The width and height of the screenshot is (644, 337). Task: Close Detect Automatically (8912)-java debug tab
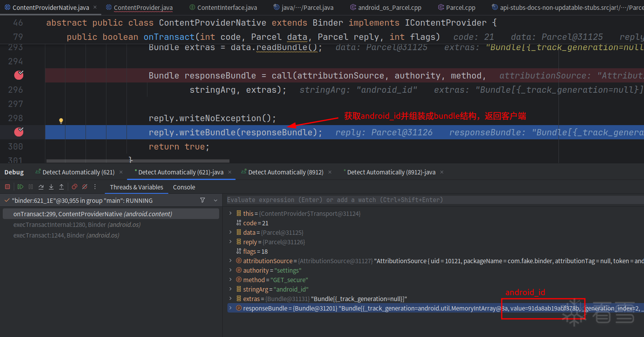442,172
